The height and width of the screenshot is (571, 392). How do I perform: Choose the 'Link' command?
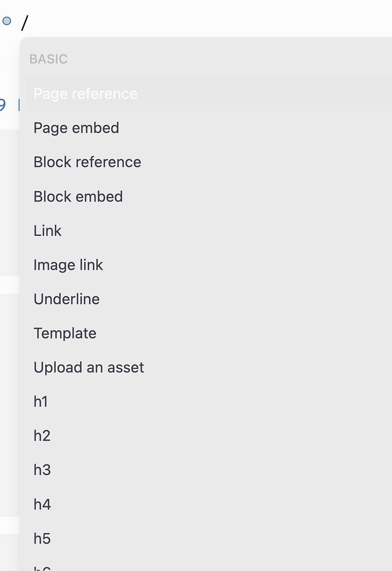47,230
